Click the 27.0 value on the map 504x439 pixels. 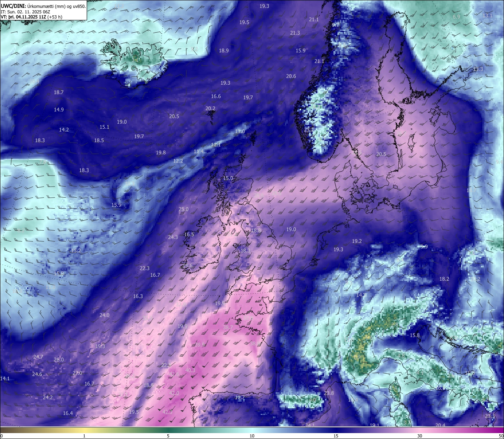coord(77,373)
